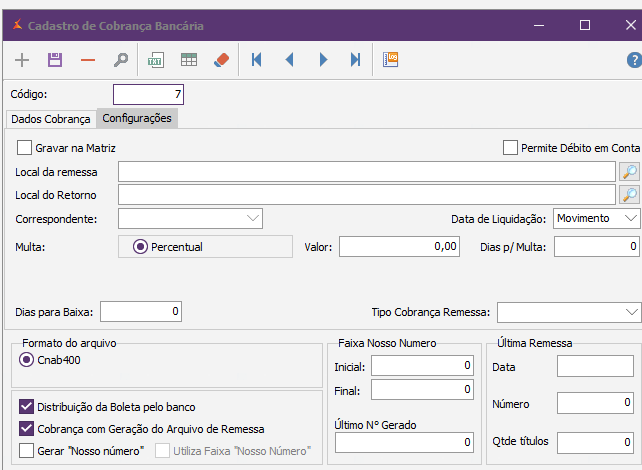This screenshot has width=642, height=470.
Task: Select the Configurações tab
Action: click(137, 118)
